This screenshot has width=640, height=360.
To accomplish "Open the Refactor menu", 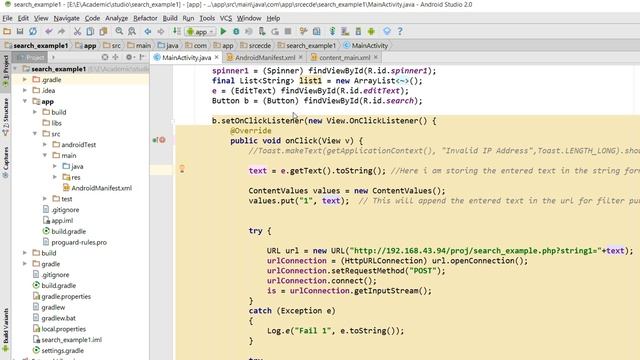I will pos(145,18).
